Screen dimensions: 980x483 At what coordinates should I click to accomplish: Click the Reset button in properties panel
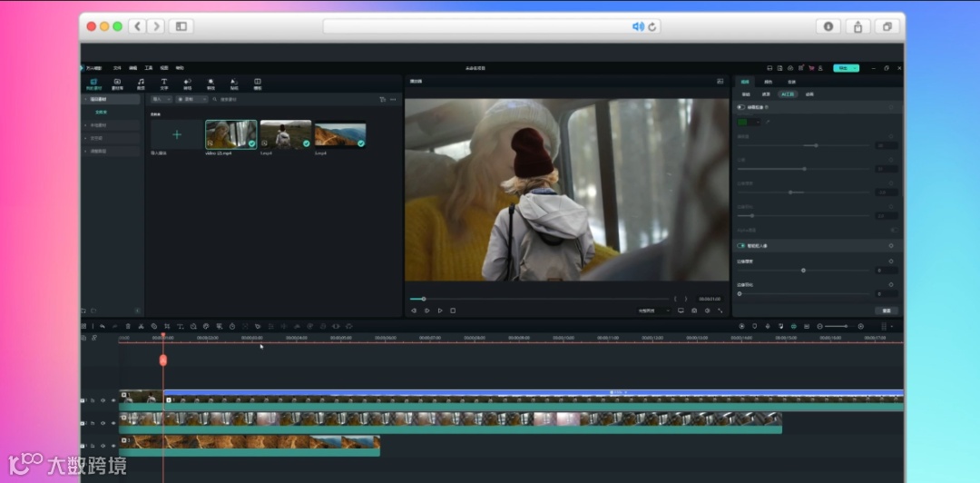point(886,310)
